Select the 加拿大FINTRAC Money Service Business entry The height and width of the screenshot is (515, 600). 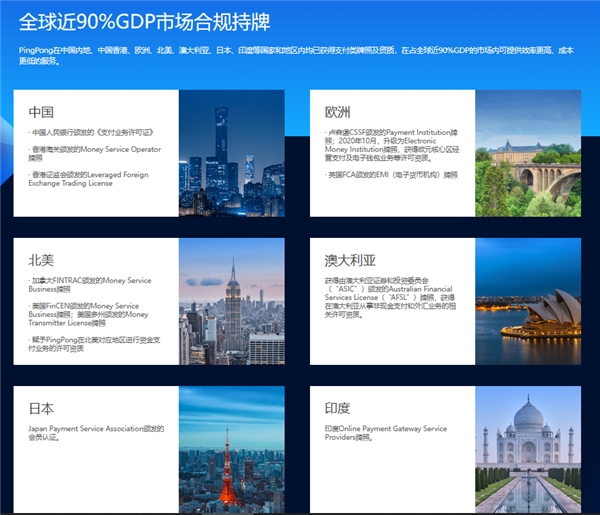pyautogui.click(x=92, y=284)
